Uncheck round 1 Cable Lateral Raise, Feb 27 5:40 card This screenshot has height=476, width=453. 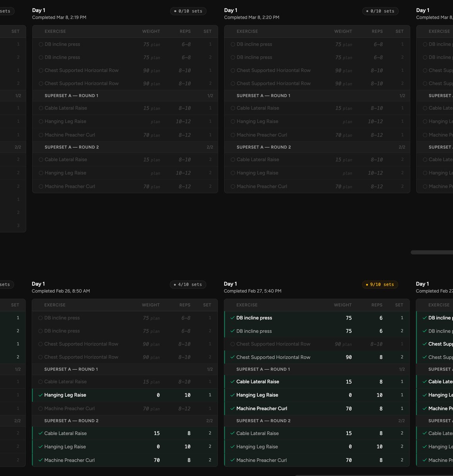click(x=232, y=382)
